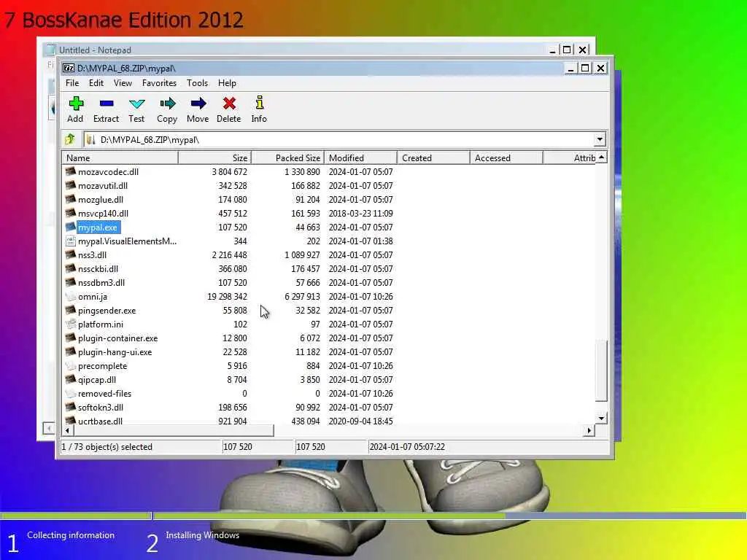
Task: Open the Tools menu
Action: click(x=197, y=83)
